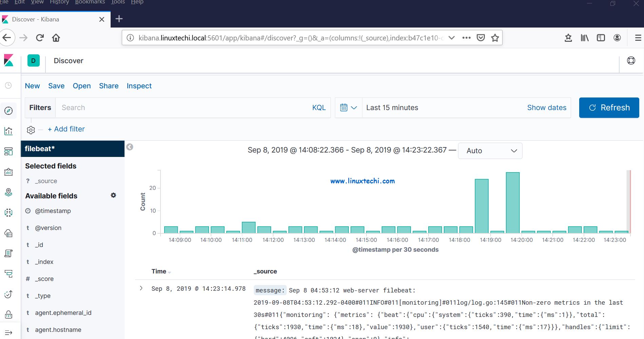Open the Logs app scroll icon
The height and width of the screenshot is (339, 644).
click(x=8, y=253)
